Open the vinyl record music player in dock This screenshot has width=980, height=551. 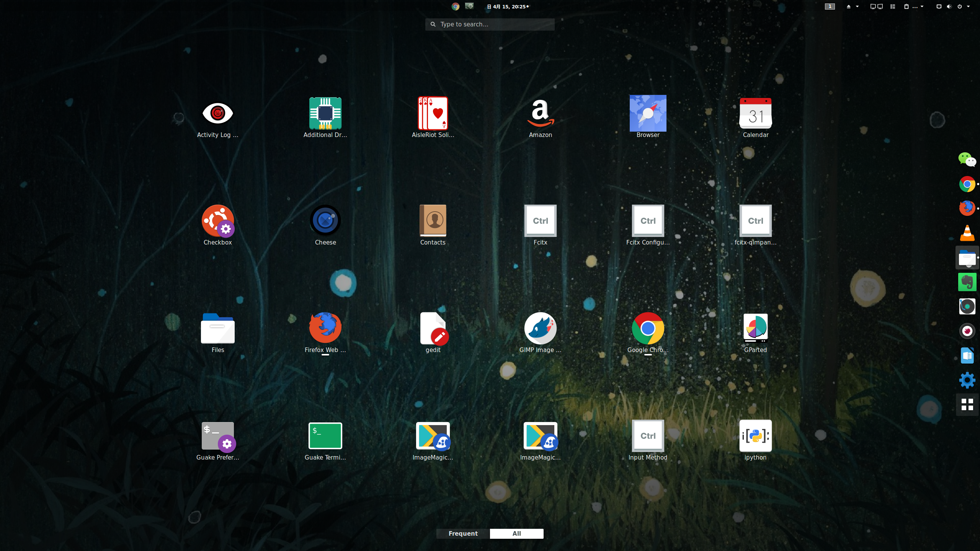967,306
